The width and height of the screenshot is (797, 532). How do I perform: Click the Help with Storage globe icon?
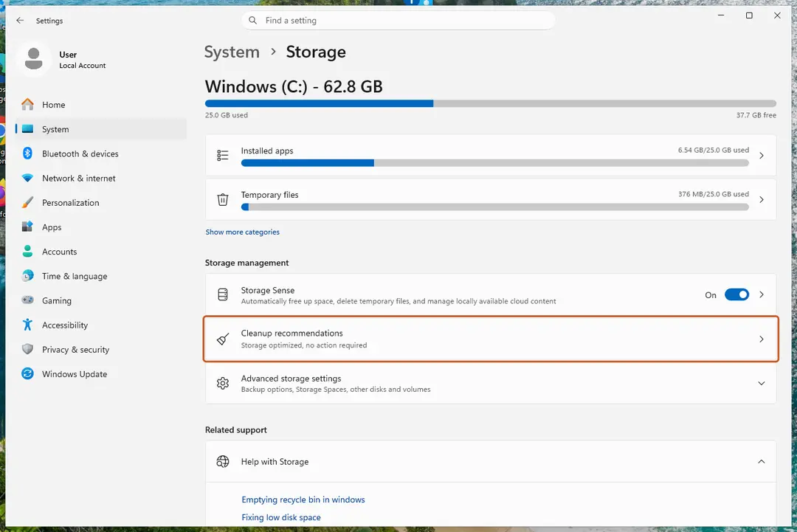pyautogui.click(x=223, y=461)
